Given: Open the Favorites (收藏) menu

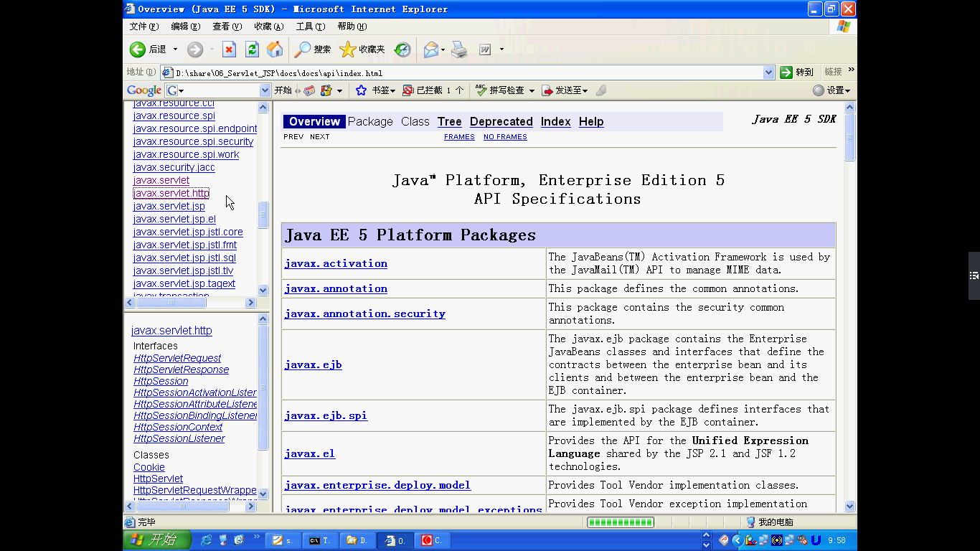Looking at the screenshot, I should [269, 27].
